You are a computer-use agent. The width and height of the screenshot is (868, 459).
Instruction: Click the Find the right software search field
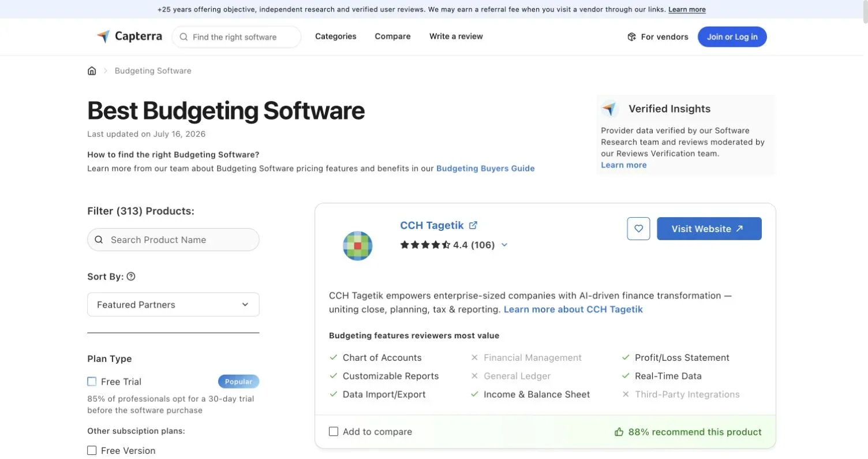tap(237, 37)
